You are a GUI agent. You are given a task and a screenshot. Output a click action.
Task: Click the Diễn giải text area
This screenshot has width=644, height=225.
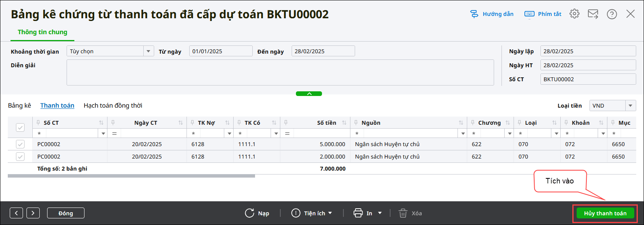pos(280,72)
